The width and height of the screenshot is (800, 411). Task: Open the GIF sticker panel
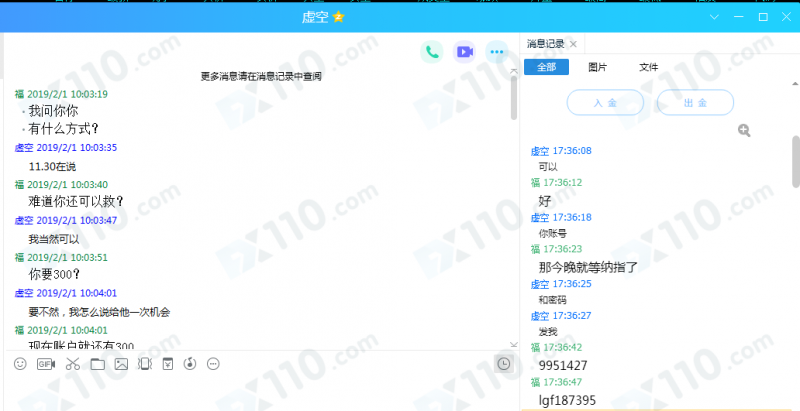tap(46, 364)
